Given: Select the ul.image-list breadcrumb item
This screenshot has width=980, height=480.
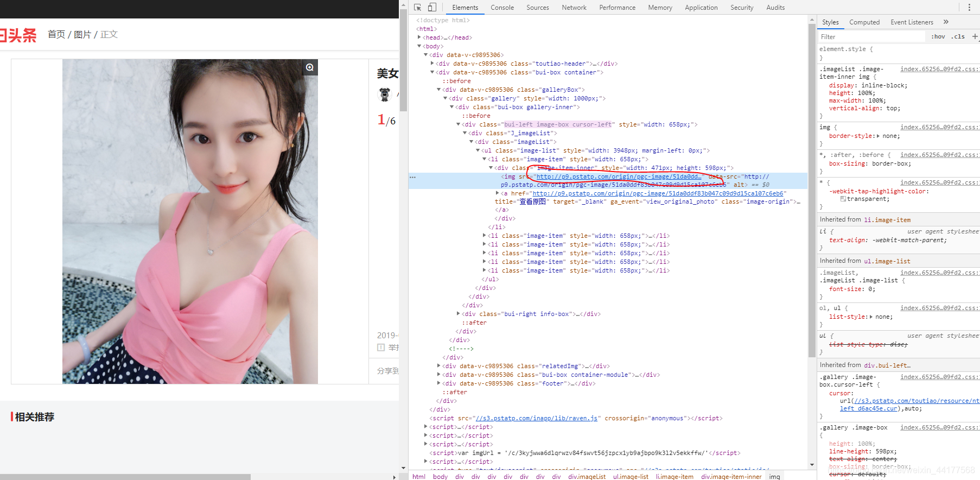Looking at the screenshot, I should pos(631,477).
